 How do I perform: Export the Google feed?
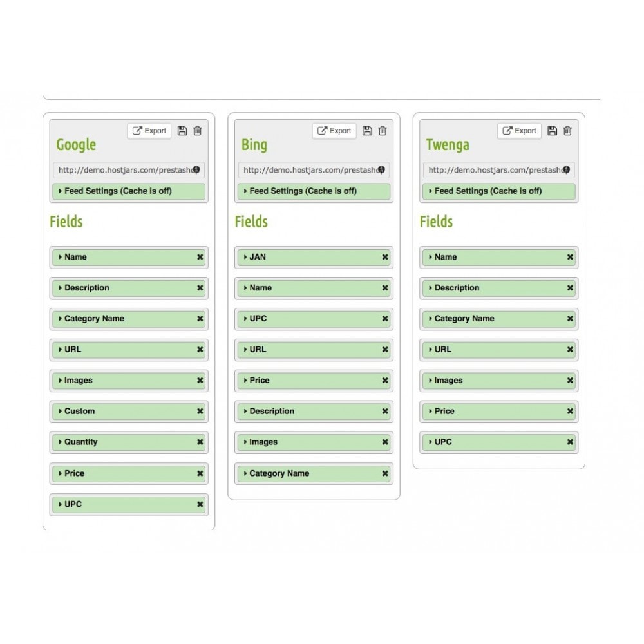pos(149,131)
